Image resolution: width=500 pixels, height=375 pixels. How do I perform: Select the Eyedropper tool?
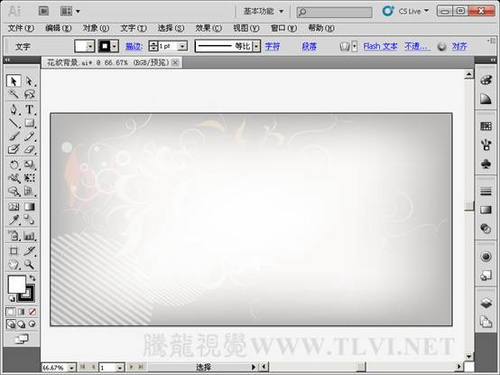tap(13, 220)
